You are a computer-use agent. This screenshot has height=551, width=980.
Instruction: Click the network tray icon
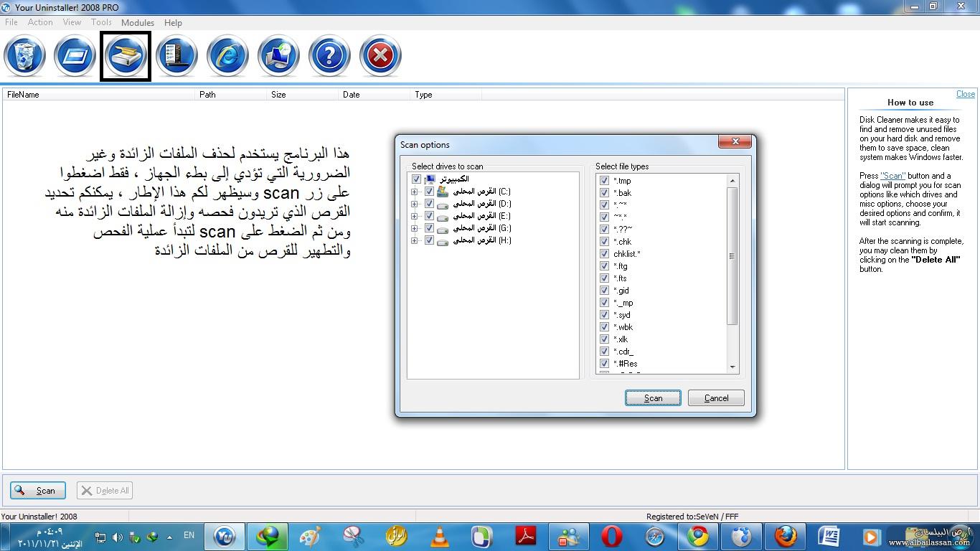100,537
